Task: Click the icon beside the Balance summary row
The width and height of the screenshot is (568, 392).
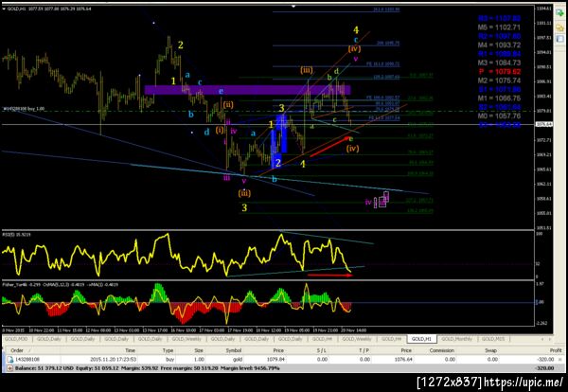Action: tap(9, 368)
